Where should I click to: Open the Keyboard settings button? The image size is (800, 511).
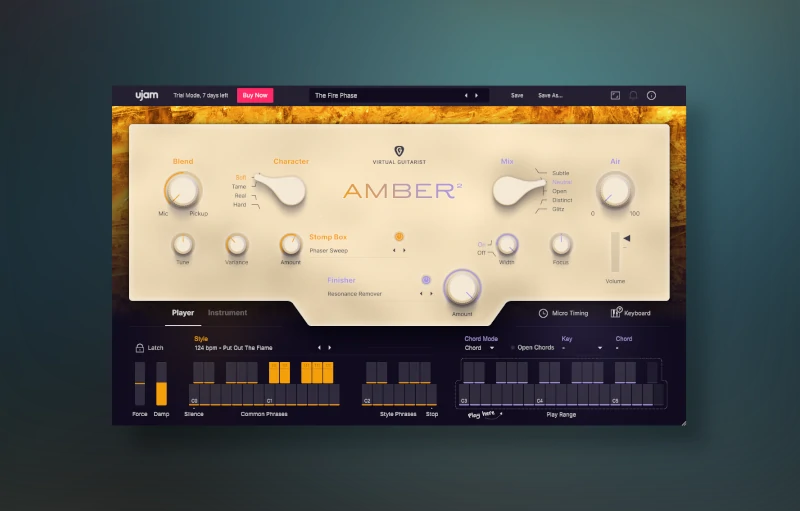click(x=631, y=313)
